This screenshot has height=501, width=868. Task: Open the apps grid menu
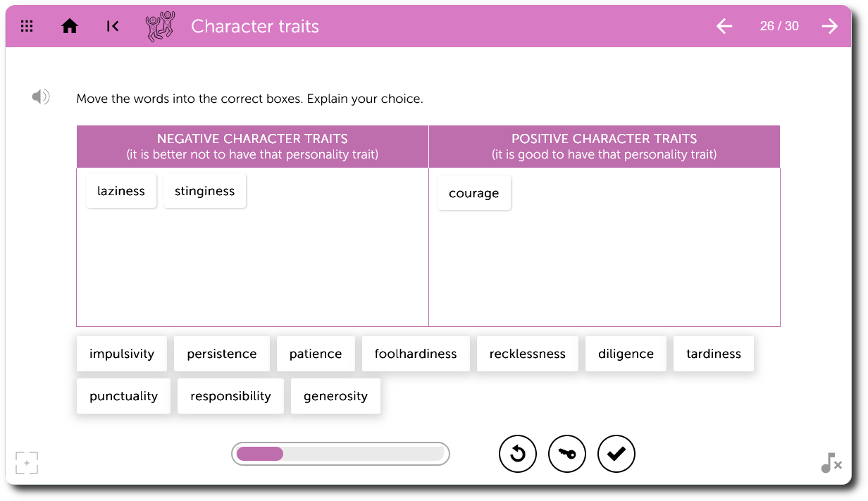[27, 27]
